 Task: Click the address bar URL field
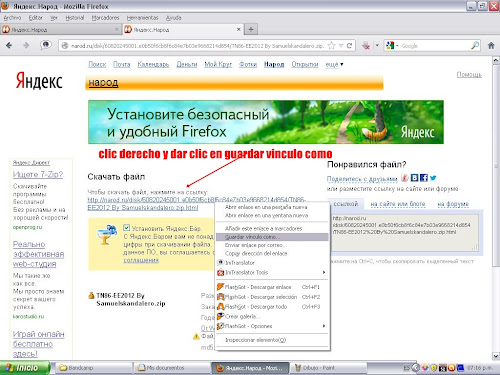pos(197,46)
